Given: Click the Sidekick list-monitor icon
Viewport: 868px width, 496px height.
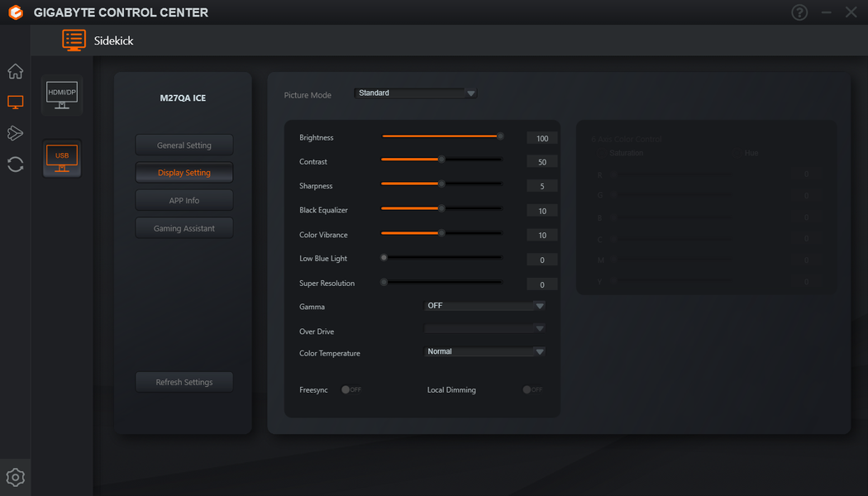Looking at the screenshot, I should pyautogui.click(x=74, y=41).
